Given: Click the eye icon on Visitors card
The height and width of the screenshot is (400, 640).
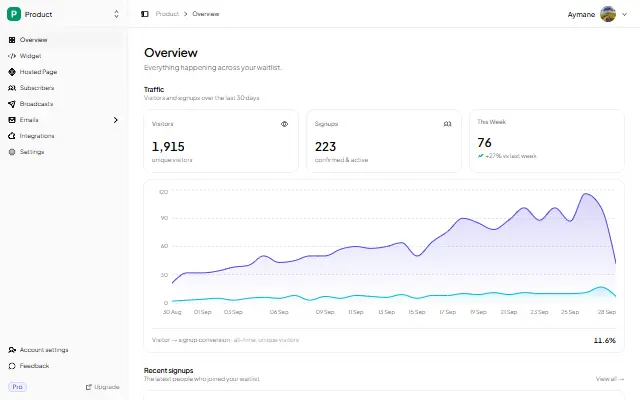Looking at the screenshot, I should (x=284, y=124).
